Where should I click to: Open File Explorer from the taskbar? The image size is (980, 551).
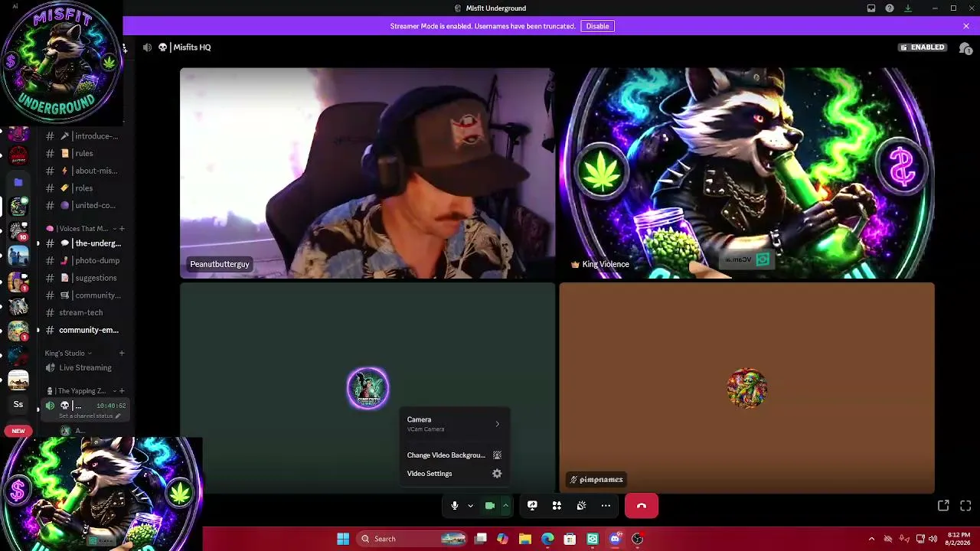pyautogui.click(x=525, y=539)
